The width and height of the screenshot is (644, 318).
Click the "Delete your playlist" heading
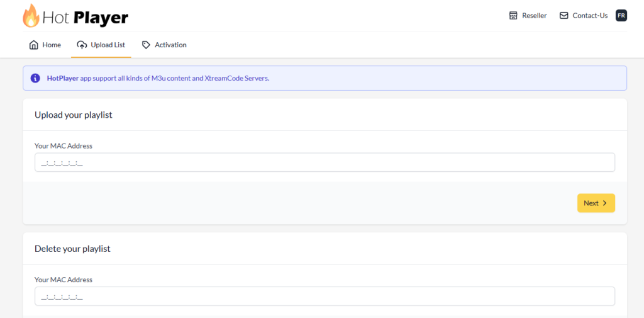coord(72,249)
